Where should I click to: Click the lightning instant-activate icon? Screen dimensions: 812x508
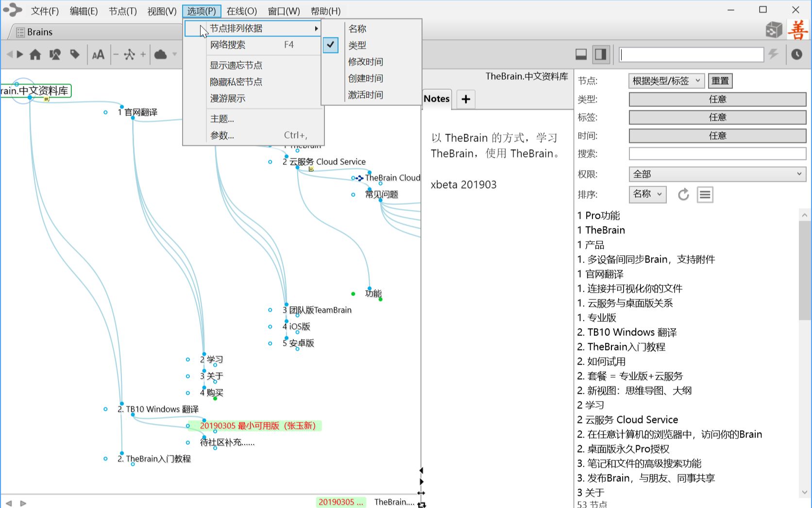pyautogui.click(x=773, y=54)
